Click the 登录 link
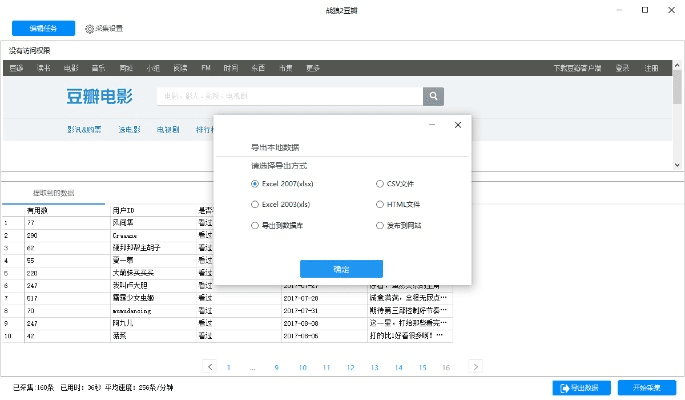This screenshot has height=400, width=685. pos(622,68)
